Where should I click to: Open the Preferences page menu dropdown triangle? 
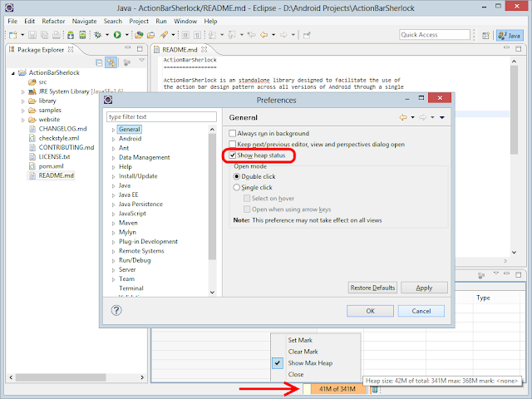click(442, 117)
